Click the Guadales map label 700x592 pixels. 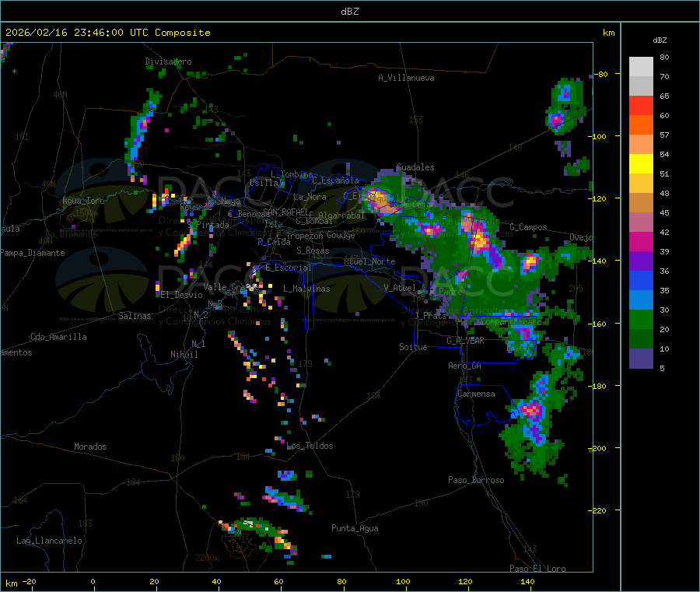[x=415, y=167]
